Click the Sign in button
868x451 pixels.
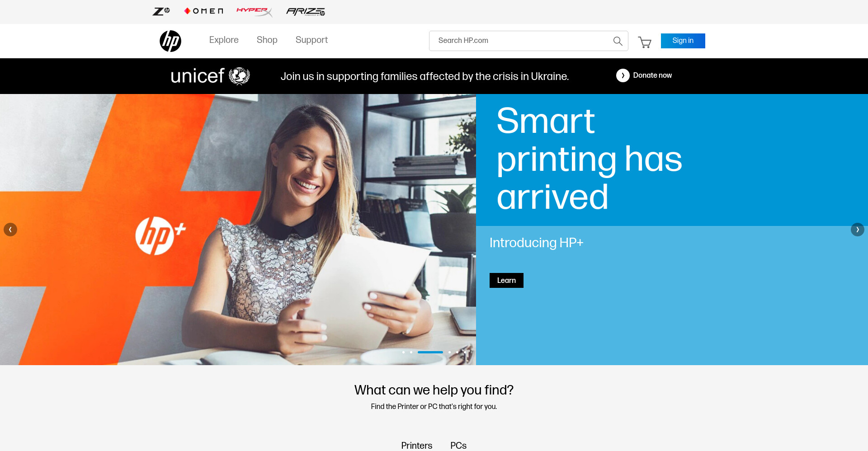click(x=683, y=41)
